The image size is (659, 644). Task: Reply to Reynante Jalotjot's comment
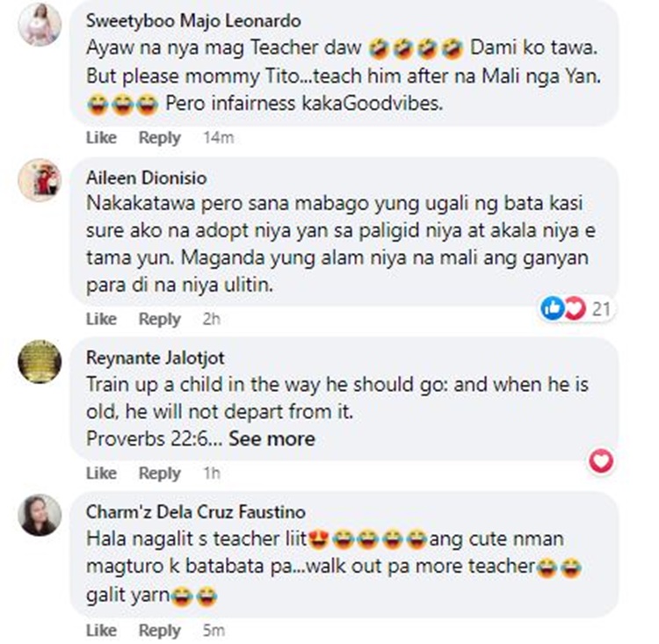[160, 474]
